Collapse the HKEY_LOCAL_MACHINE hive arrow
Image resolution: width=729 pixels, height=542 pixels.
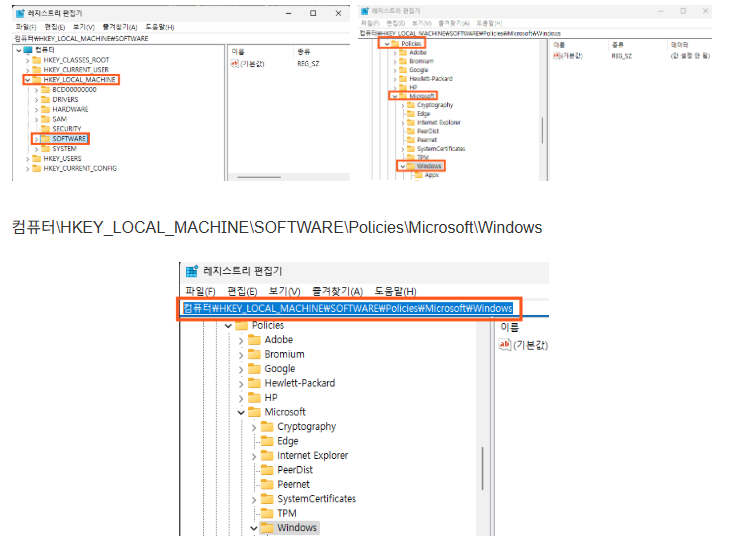click(x=27, y=79)
